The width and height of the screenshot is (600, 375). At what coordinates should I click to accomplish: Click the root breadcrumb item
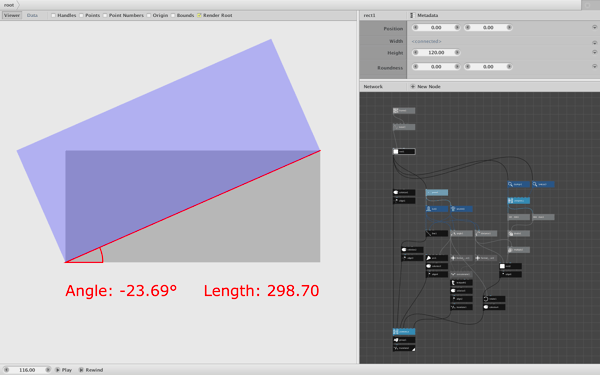tap(9, 5)
